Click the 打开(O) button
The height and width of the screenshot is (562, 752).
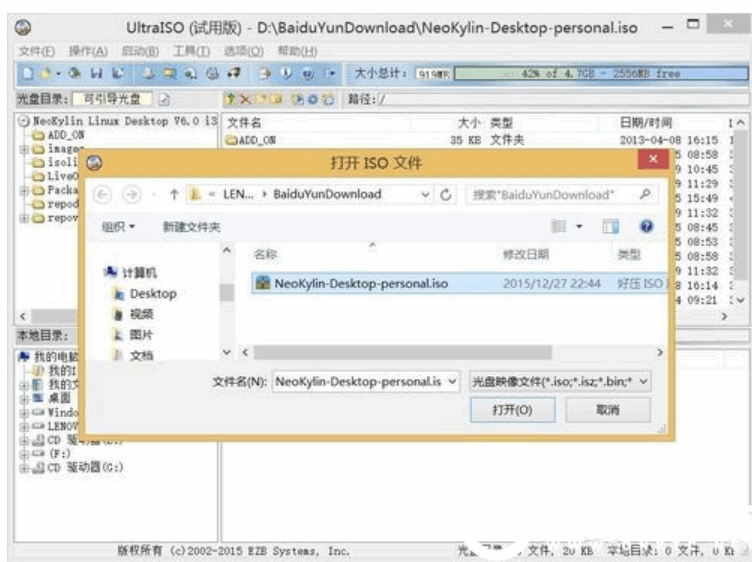[x=512, y=410]
